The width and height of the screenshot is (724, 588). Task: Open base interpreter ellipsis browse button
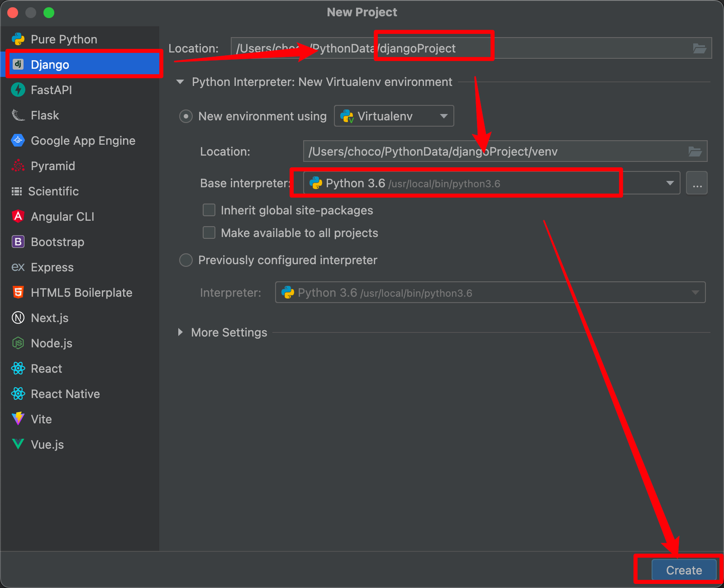click(697, 183)
